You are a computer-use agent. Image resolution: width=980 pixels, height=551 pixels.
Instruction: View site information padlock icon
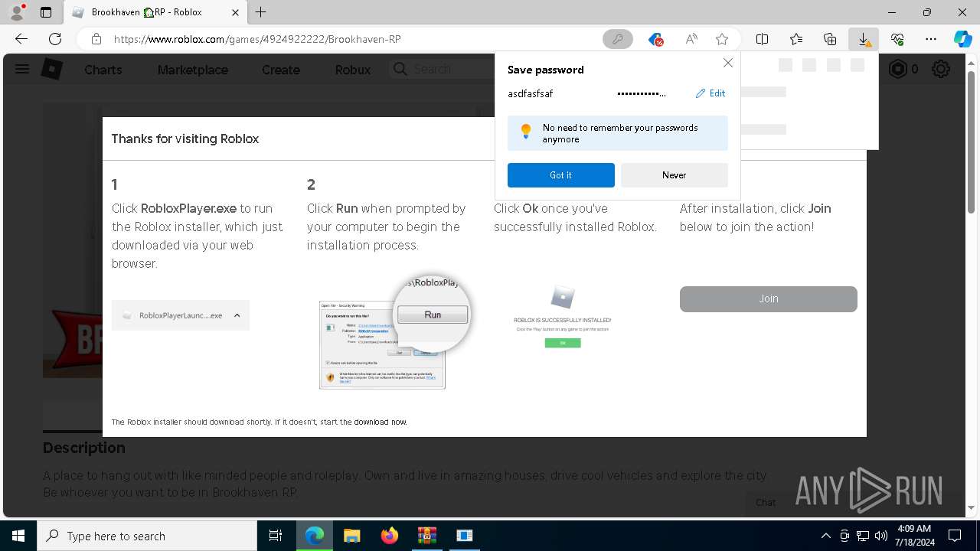pos(96,39)
